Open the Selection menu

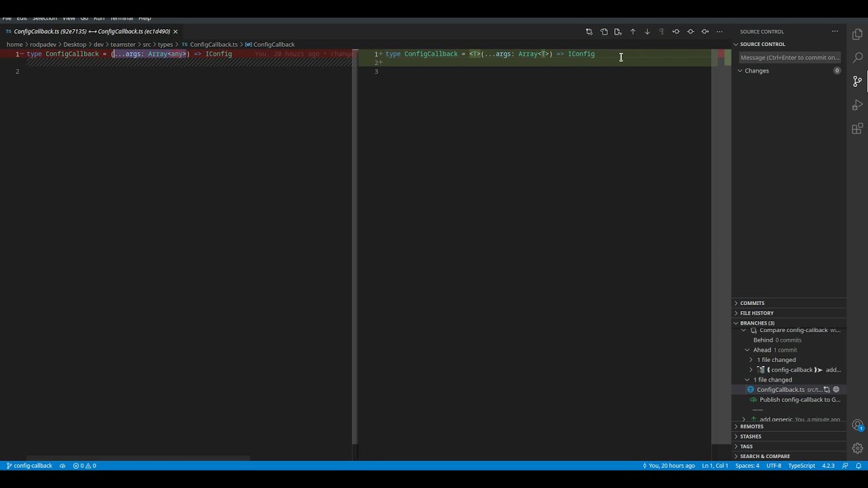(x=45, y=18)
